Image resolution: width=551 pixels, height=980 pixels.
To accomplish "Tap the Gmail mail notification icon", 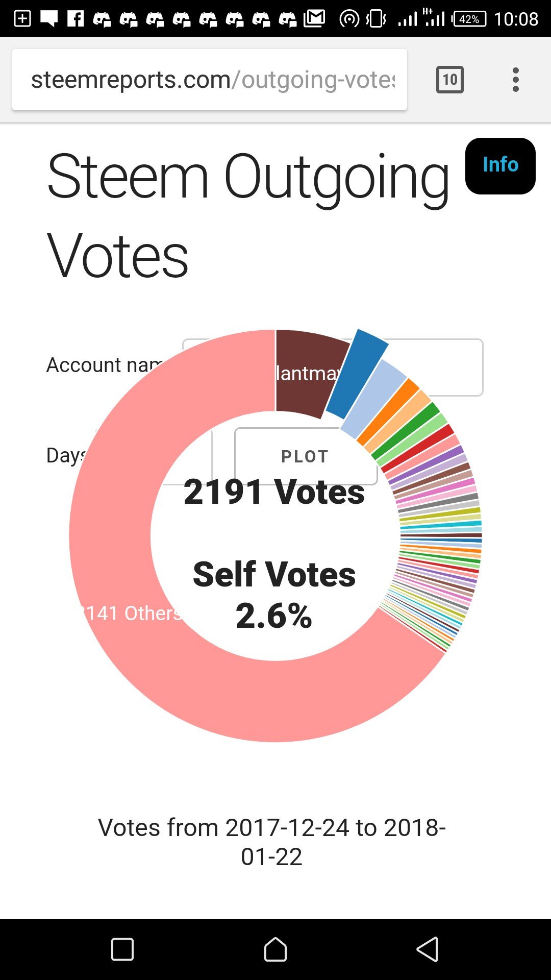I will [x=314, y=19].
